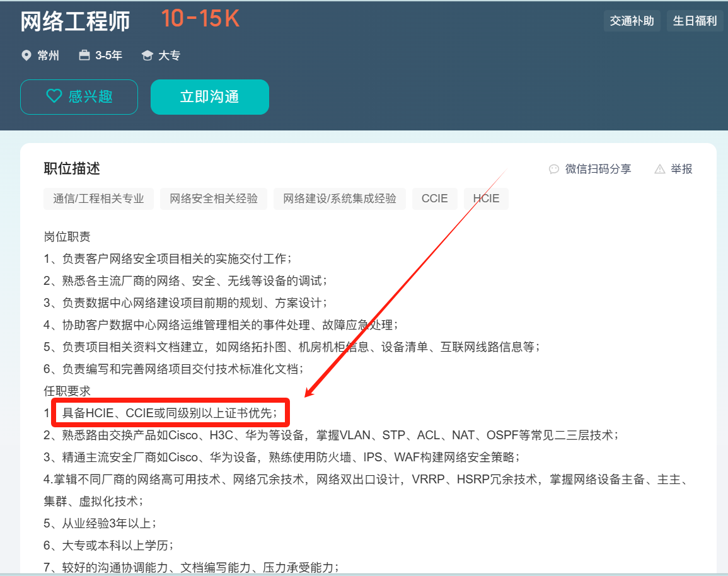Click the graduation cap icon beside 大专

(147, 55)
